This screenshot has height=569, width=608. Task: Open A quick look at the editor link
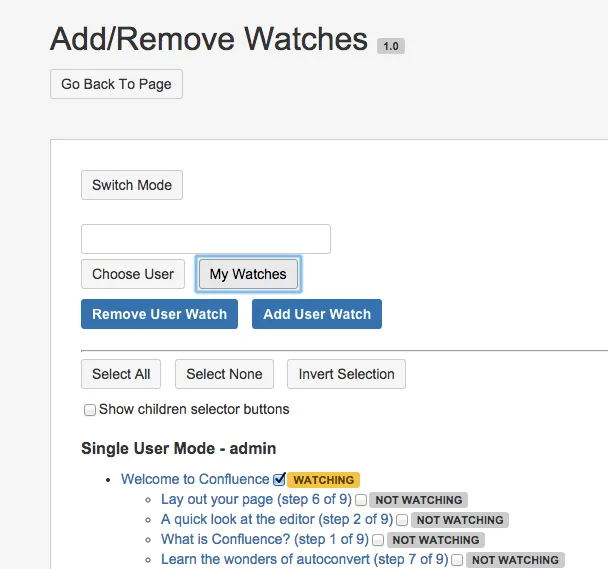point(277,520)
